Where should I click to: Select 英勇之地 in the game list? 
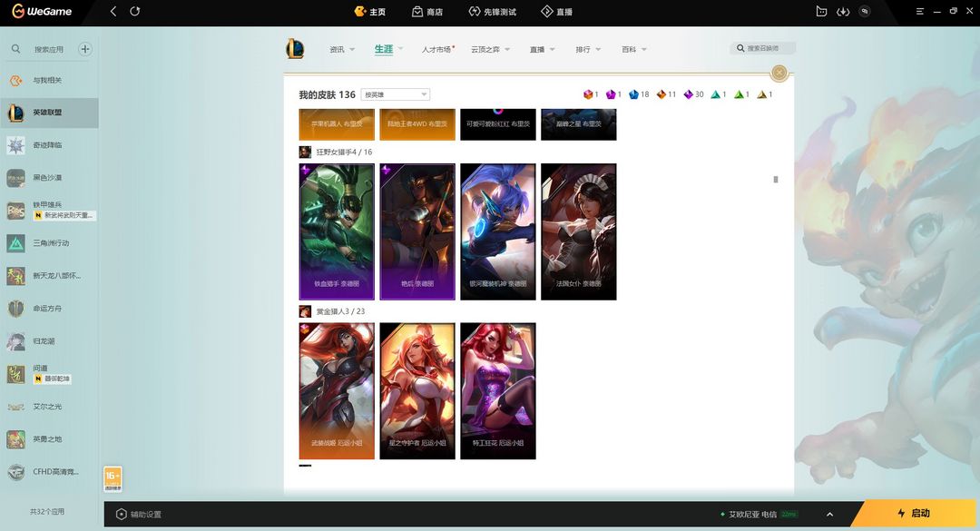click(x=49, y=439)
